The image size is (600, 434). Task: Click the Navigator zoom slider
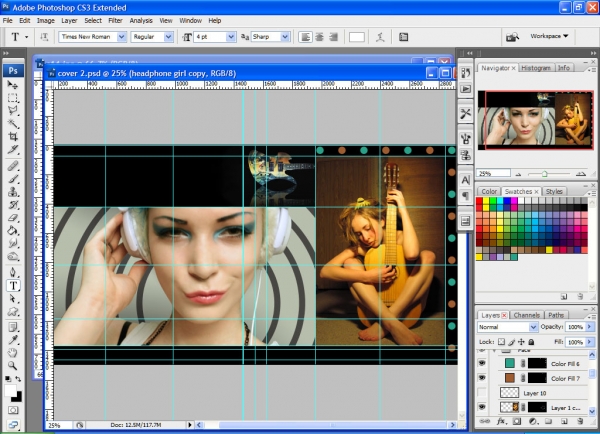coord(545,174)
